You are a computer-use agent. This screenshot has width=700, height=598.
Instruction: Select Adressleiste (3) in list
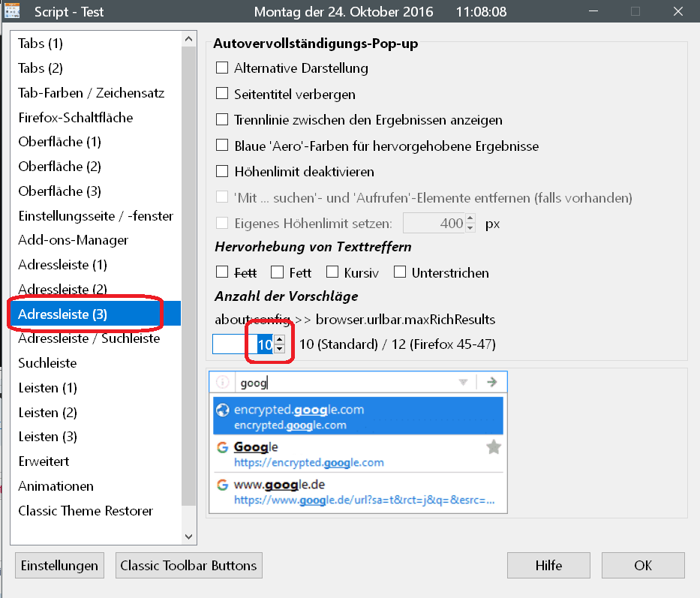[95, 314]
